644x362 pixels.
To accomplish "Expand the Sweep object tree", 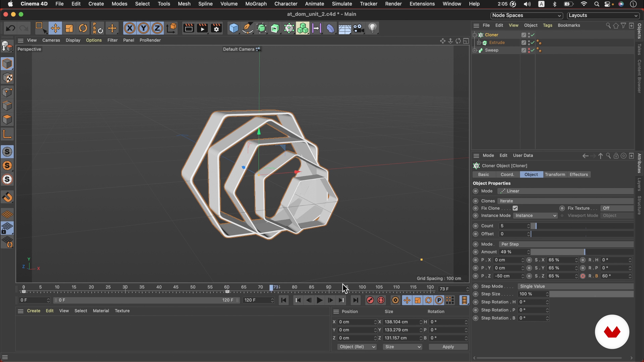I will tap(474, 50).
